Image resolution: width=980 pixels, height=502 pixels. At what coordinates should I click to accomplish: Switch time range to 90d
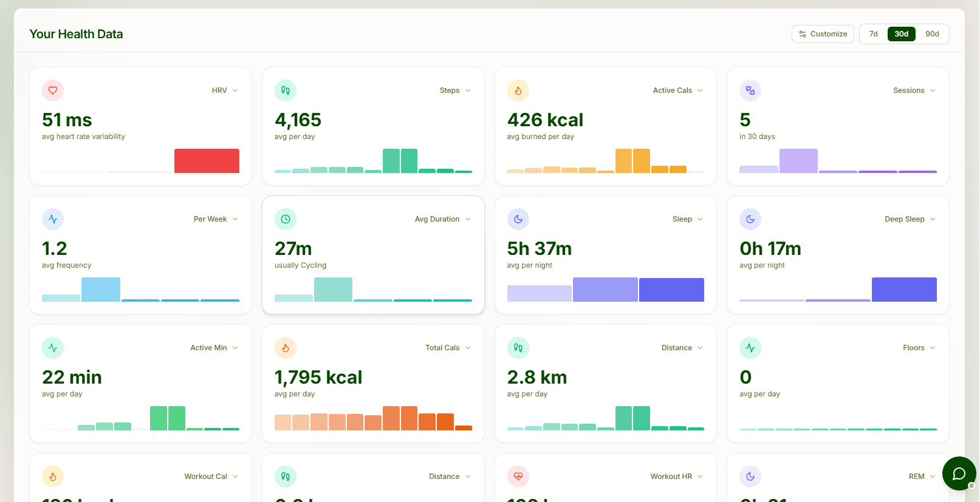(932, 34)
